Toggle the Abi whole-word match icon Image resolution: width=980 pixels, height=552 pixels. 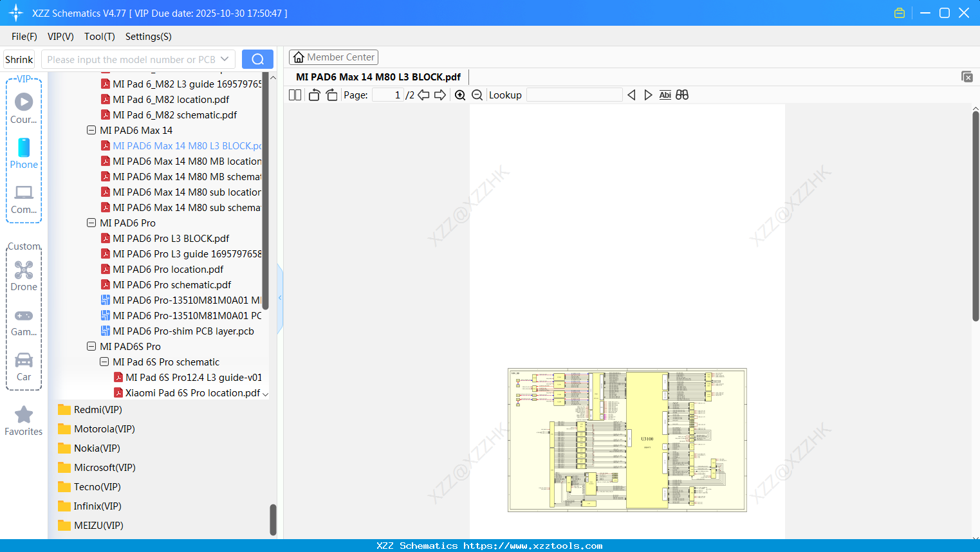coord(665,95)
